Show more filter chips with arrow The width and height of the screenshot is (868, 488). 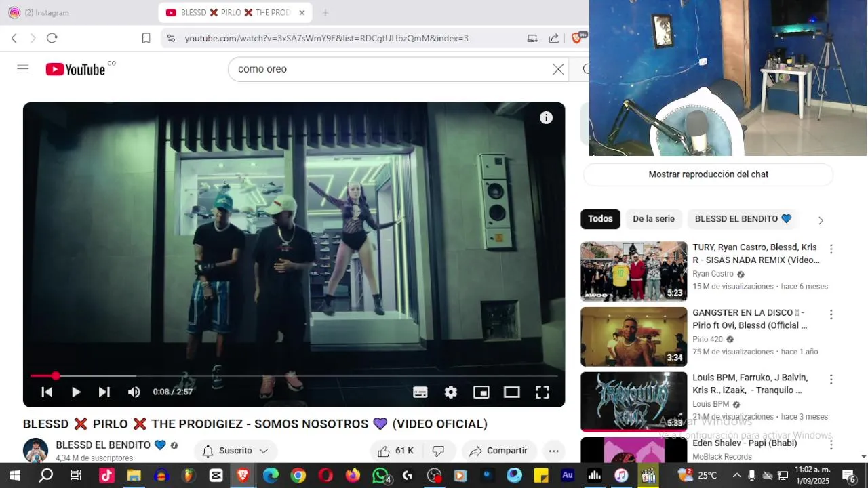tap(821, 220)
